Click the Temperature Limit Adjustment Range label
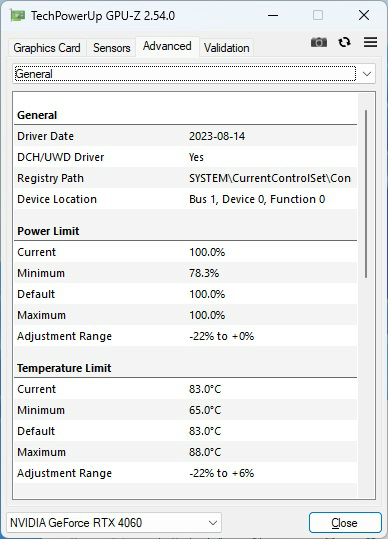 pos(65,473)
